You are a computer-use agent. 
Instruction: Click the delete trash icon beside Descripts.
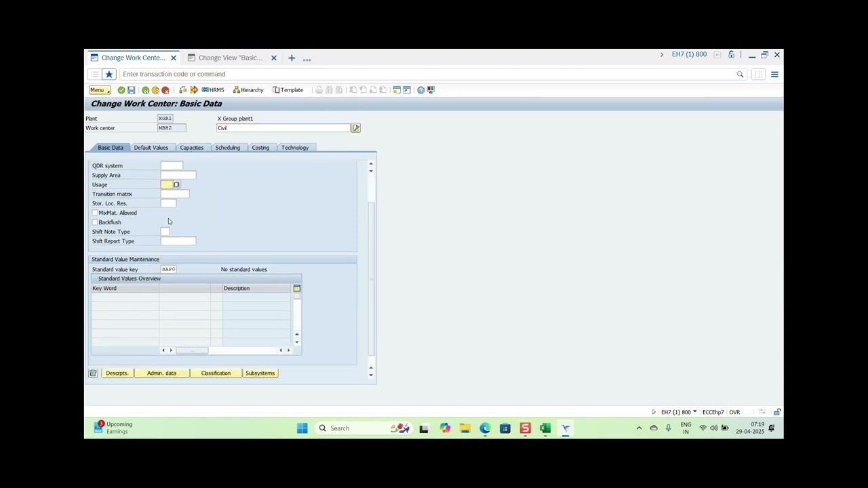point(93,373)
